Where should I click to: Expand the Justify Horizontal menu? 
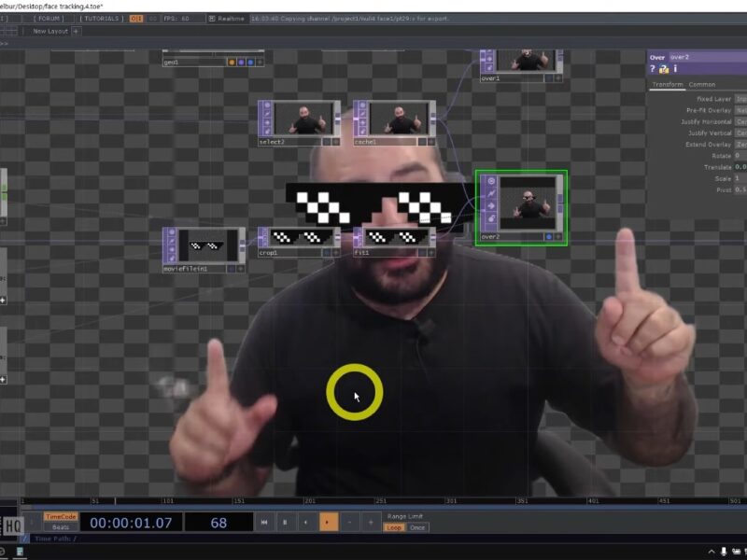coord(740,121)
